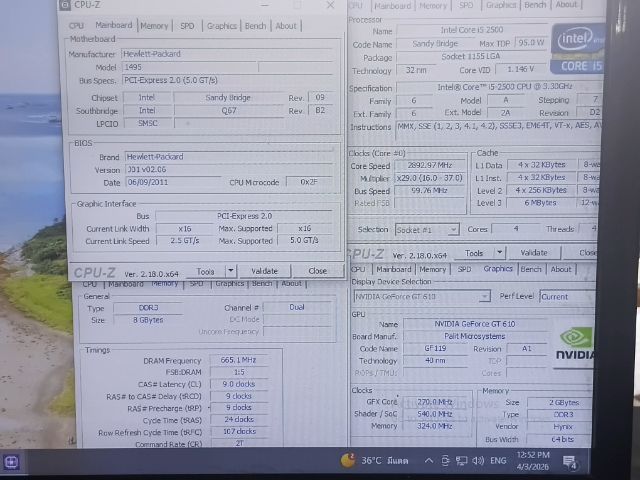
Task: Minimize the CPU-Z Mainboard window
Action: click(265, 5)
